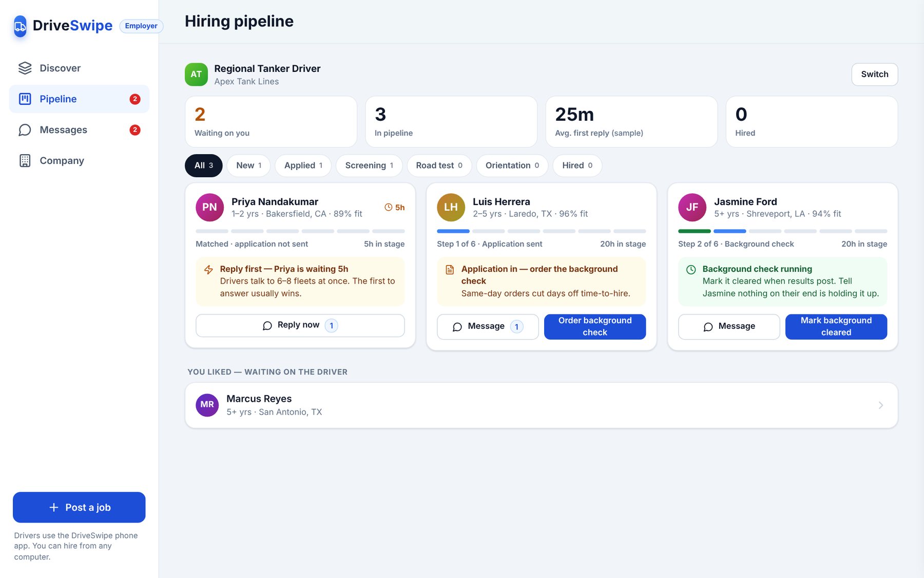The height and width of the screenshot is (578, 924).
Task: Click Luis Herrera's stage progress bar
Action: tap(541, 231)
